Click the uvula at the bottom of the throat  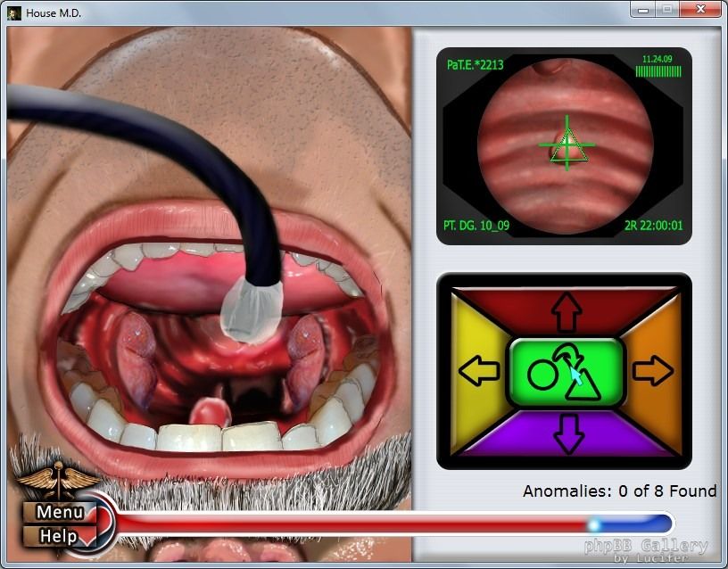pos(212,412)
